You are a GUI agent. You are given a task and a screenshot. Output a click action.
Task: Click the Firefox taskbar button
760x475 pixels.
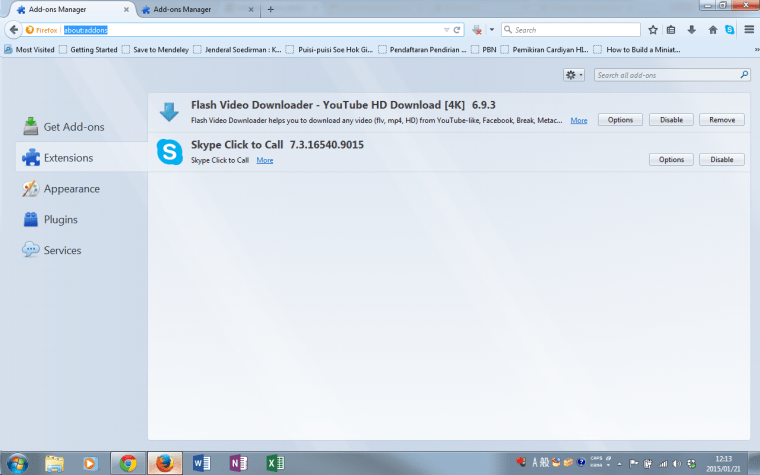point(165,463)
